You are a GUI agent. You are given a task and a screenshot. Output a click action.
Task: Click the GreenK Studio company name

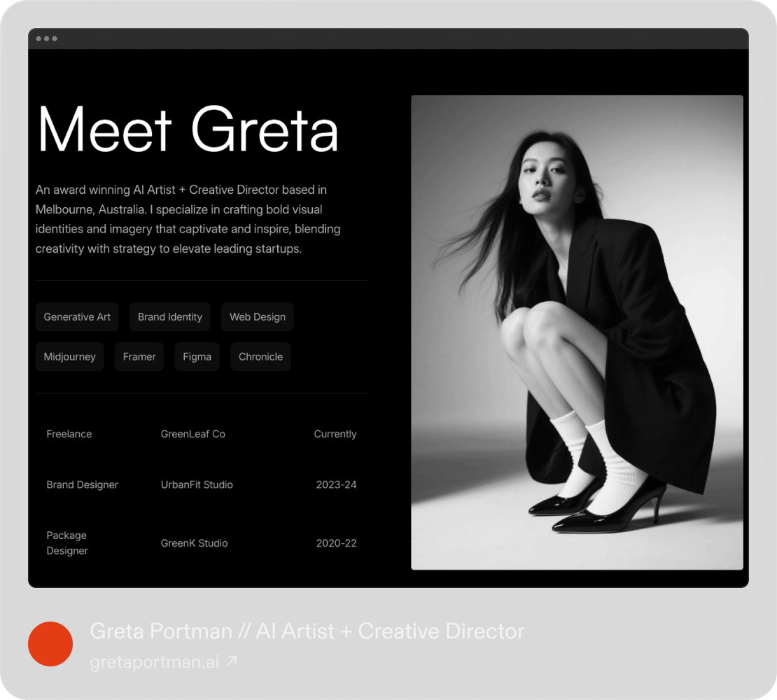194,543
